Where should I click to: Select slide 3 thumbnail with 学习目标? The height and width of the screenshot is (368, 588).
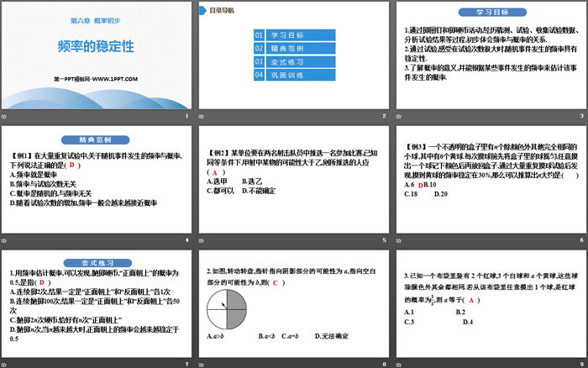pos(491,55)
